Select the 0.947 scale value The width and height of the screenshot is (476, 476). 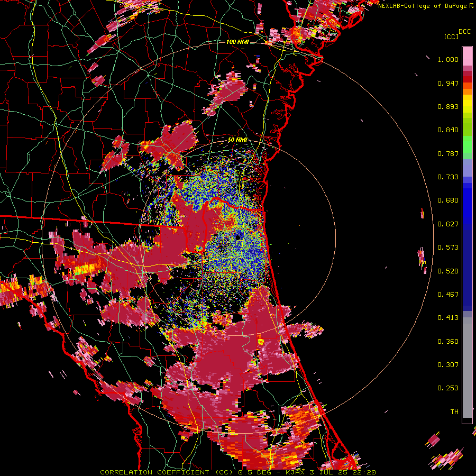point(448,83)
